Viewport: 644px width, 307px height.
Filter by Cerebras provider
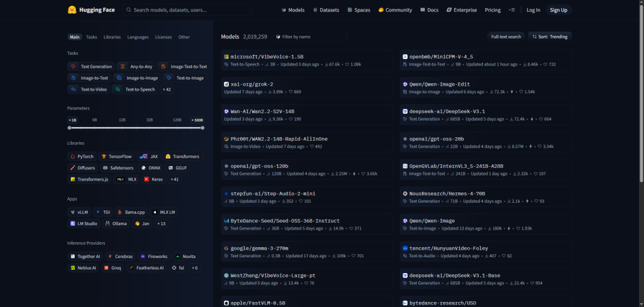pyautogui.click(x=120, y=257)
